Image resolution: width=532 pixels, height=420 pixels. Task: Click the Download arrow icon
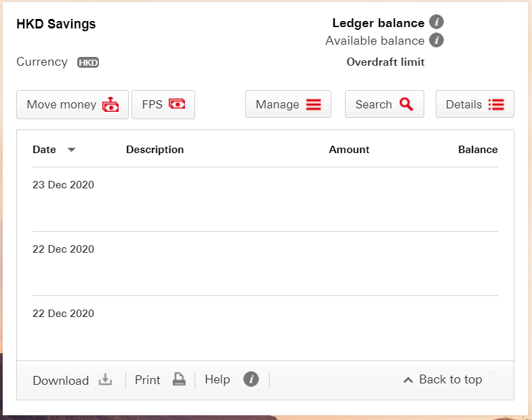tap(105, 379)
